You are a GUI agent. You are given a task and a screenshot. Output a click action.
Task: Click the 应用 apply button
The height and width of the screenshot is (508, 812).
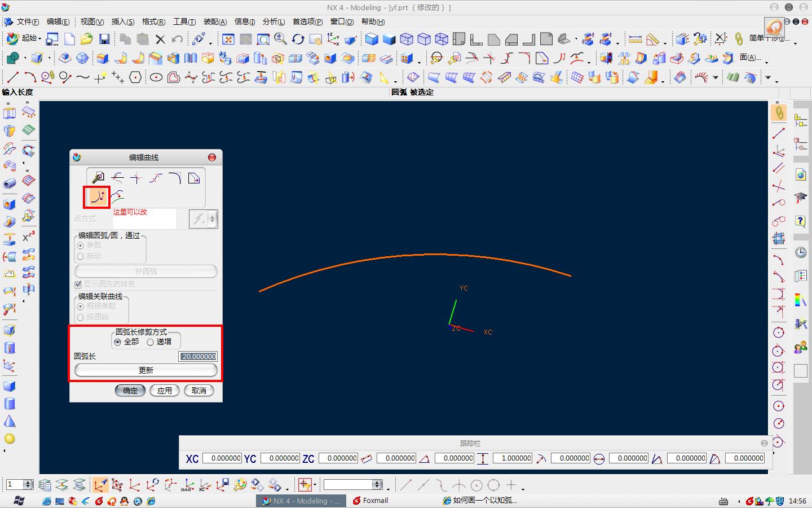pos(165,391)
